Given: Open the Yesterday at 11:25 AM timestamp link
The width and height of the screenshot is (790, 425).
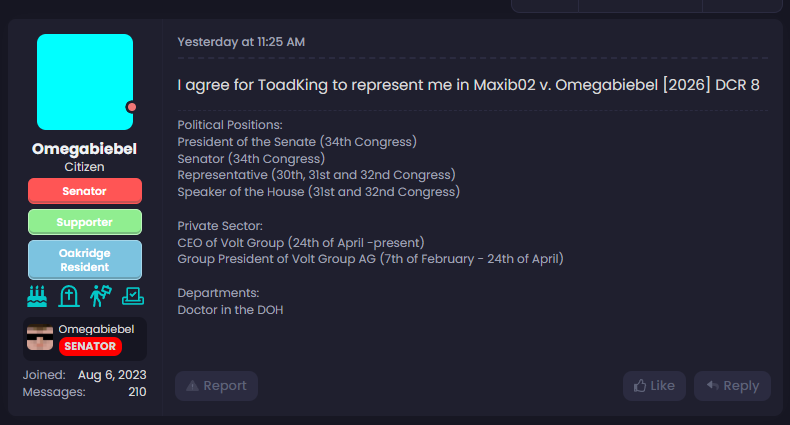Looking at the screenshot, I should [x=241, y=42].
